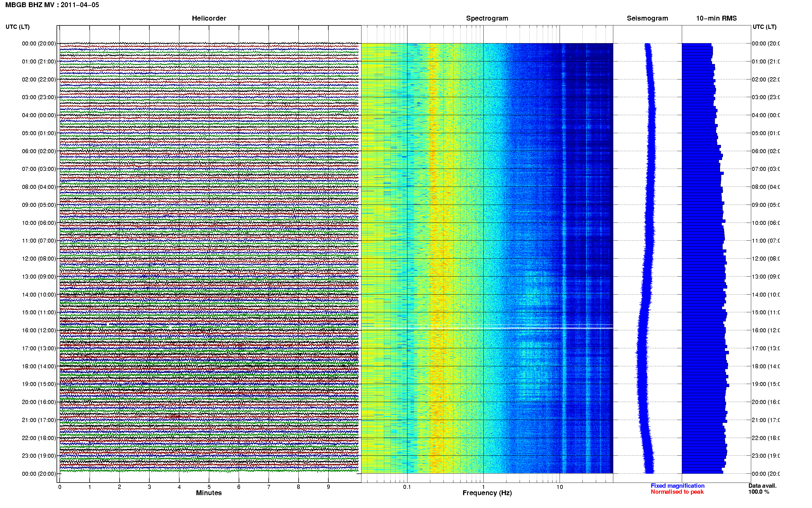Click left time label '05:00 (01:00)'
The width and height of the screenshot is (812, 508).
click(x=39, y=133)
